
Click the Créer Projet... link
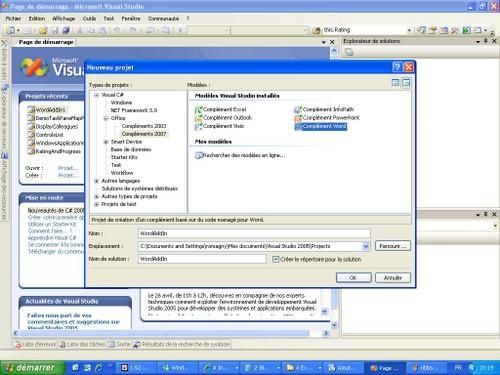click(x=68, y=175)
